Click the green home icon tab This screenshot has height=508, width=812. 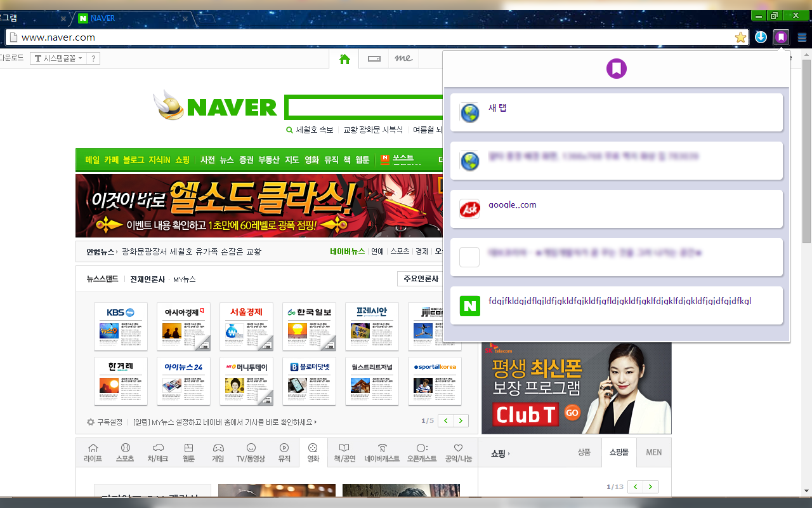344,59
